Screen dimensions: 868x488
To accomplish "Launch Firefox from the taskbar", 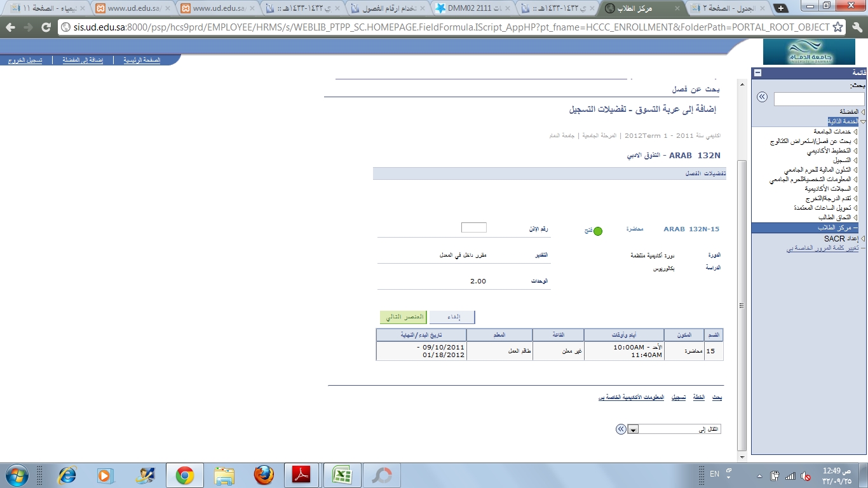I will [264, 475].
